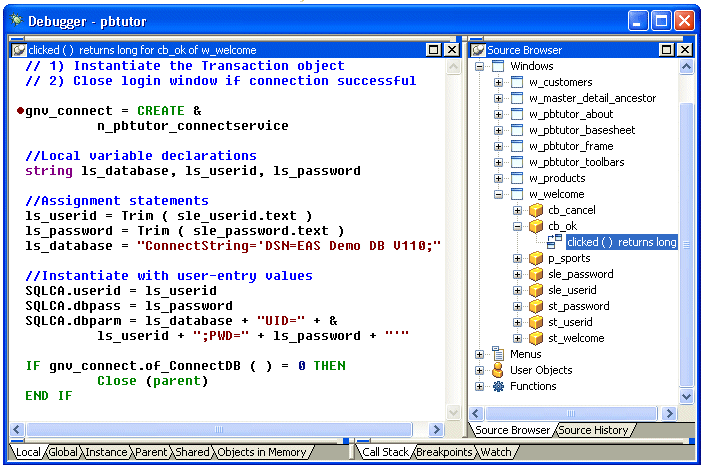Select the Global variables tab
The height and width of the screenshot is (466, 703).
[62, 452]
